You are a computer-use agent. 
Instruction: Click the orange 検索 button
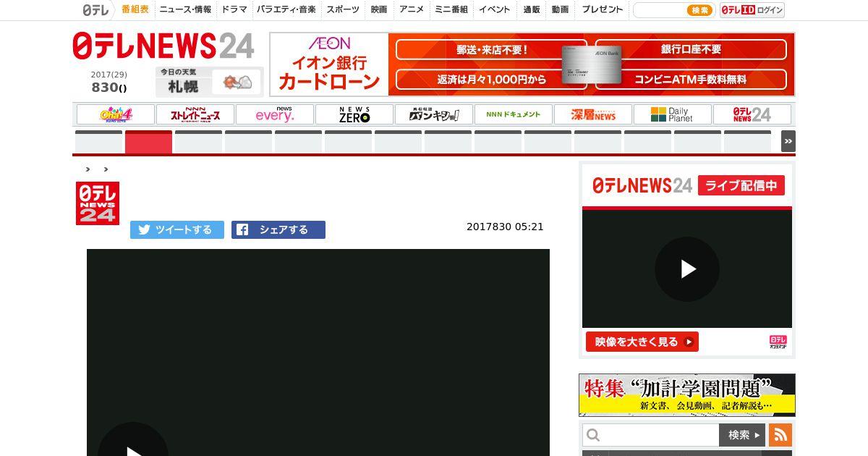tap(699, 10)
